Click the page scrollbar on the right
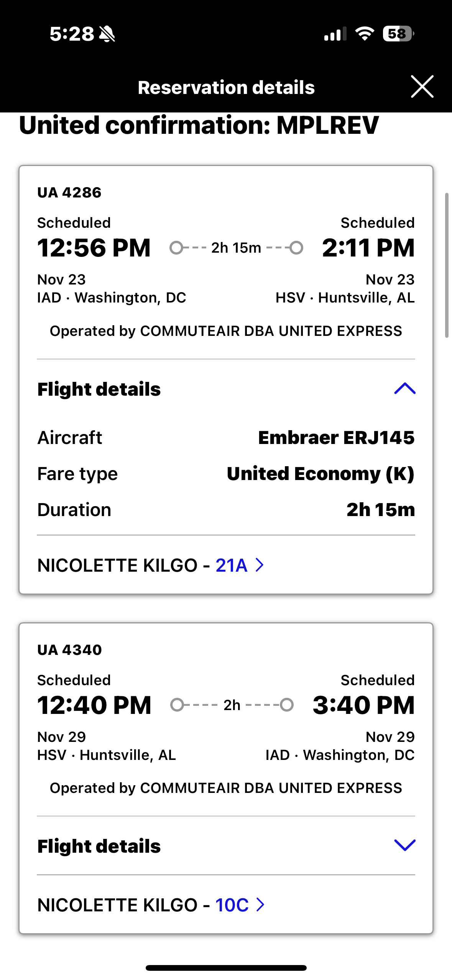Image resolution: width=452 pixels, height=980 pixels. [447, 265]
